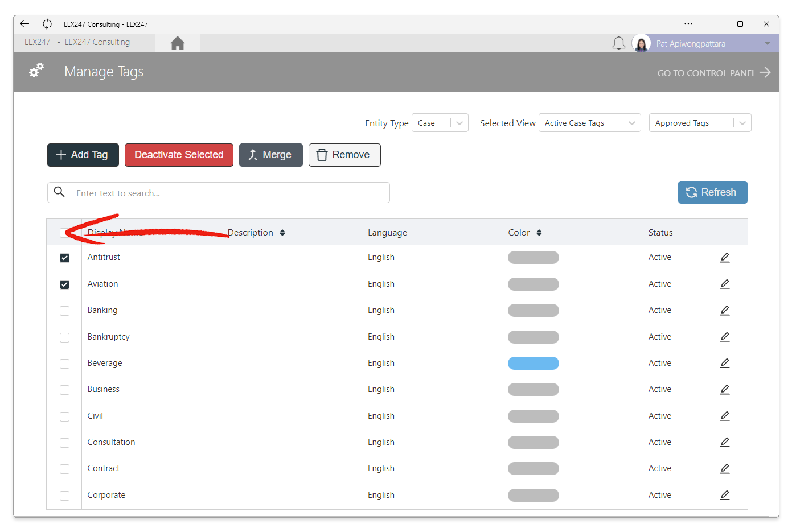Click the back arrow in title bar
The image size is (792, 532).
(24, 24)
